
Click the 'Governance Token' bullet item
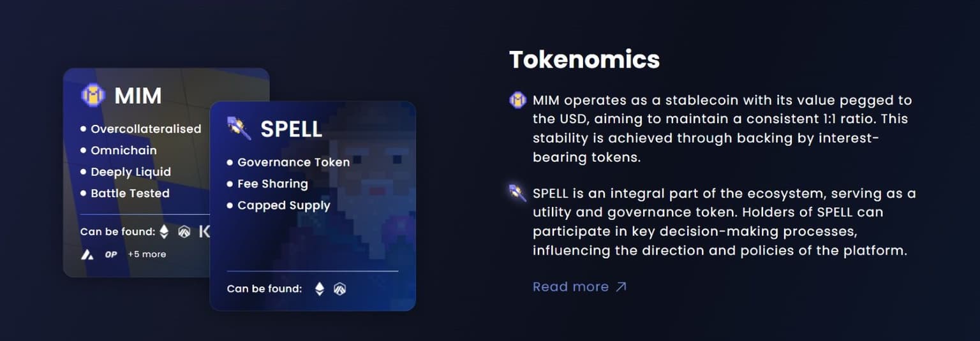tap(293, 163)
